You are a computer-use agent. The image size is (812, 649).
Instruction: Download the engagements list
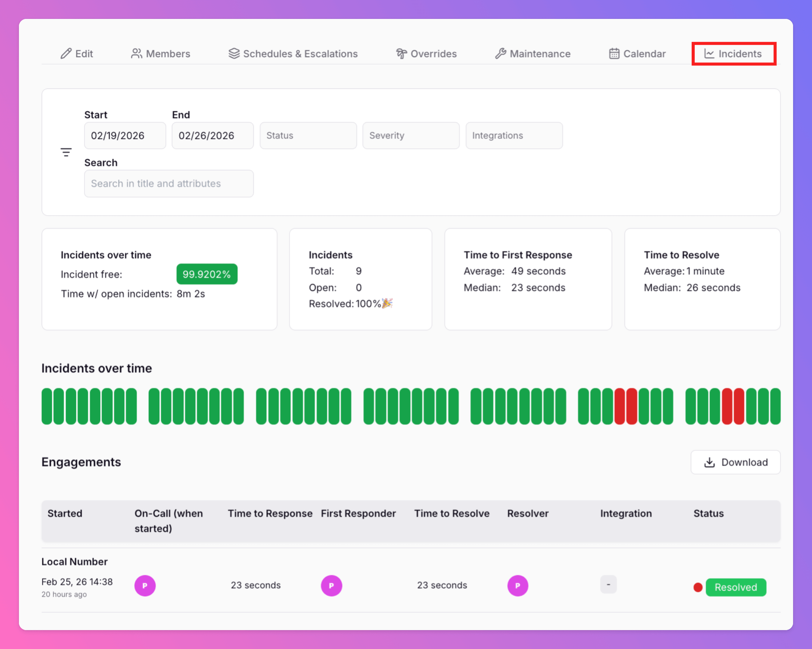(735, 462)
